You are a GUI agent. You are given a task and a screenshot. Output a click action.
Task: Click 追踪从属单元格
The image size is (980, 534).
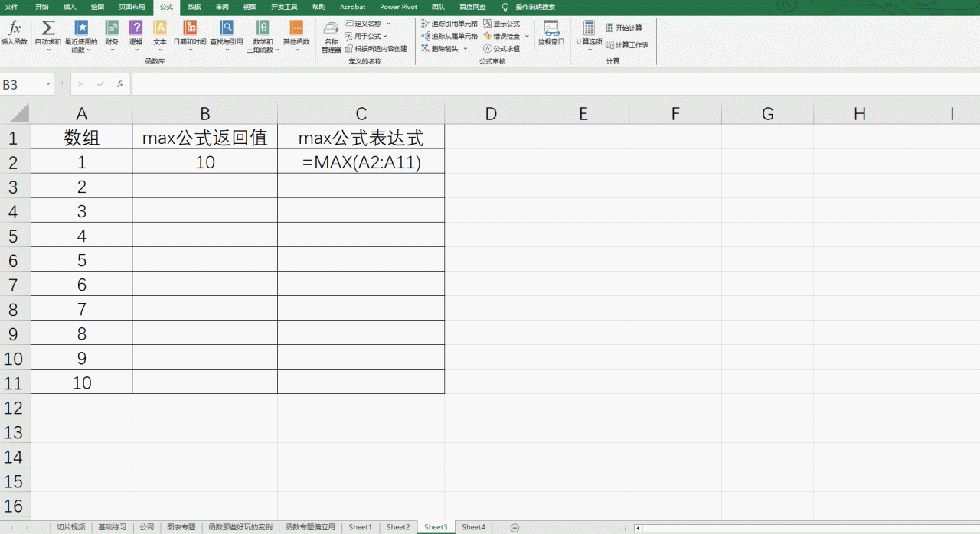coord(449,36)
